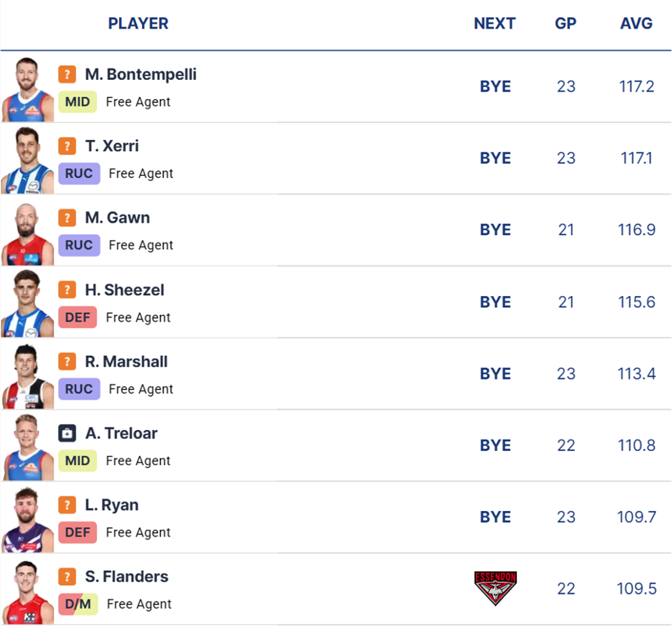
Task: Click the question status icon beside L. Ryan
Action: [67, 505]
